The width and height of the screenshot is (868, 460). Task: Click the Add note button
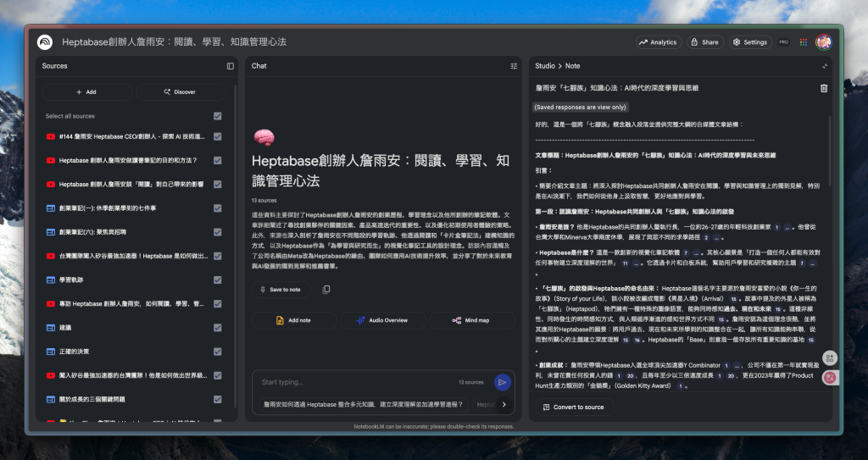(x=294, y=320)
